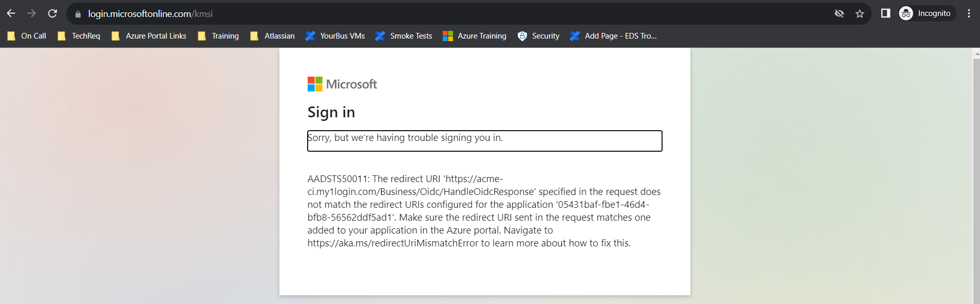Click the page vertical scrollbar
Viewport: 980px width, 304px height.
coord(976,180)
